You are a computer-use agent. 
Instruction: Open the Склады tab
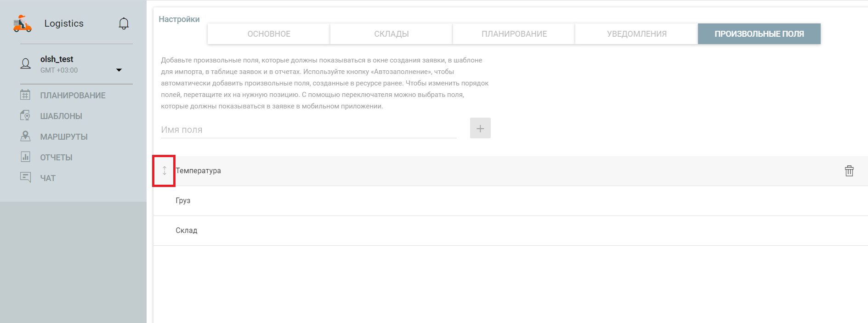tap(391, 34)
